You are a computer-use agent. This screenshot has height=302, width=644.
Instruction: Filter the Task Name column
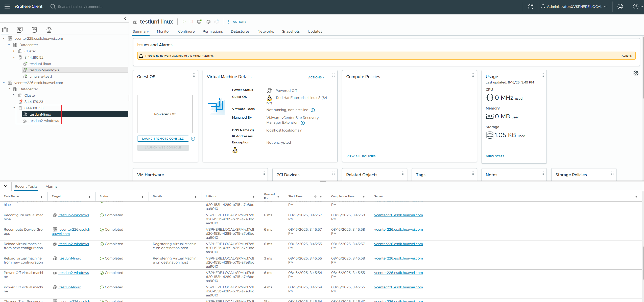point(41,197)
